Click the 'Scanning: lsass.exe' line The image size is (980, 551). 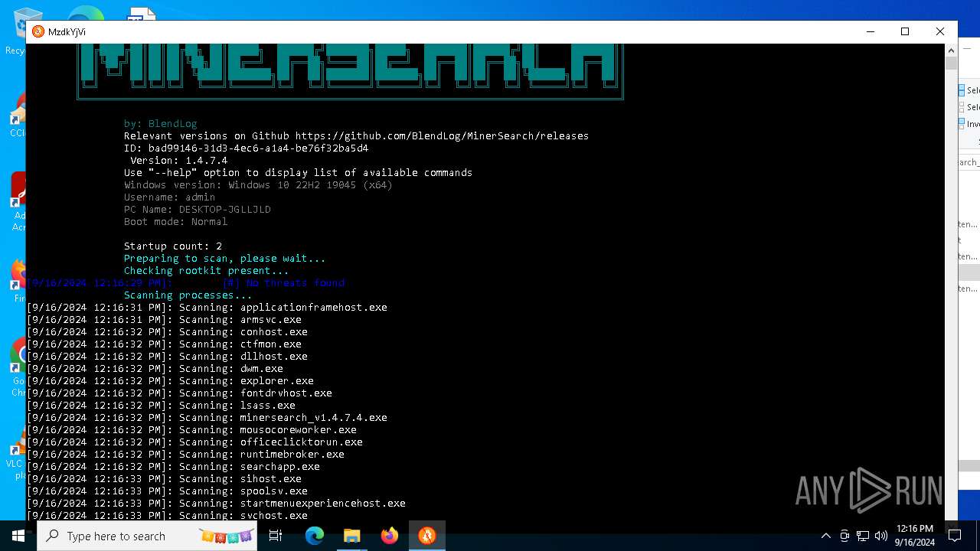[x=161, y=405]
